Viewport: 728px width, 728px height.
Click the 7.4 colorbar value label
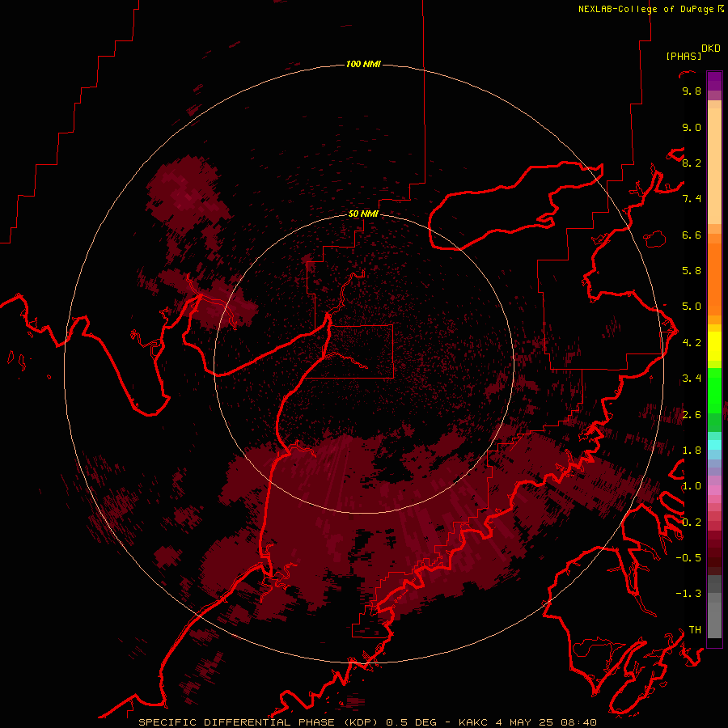coord(692,199)
